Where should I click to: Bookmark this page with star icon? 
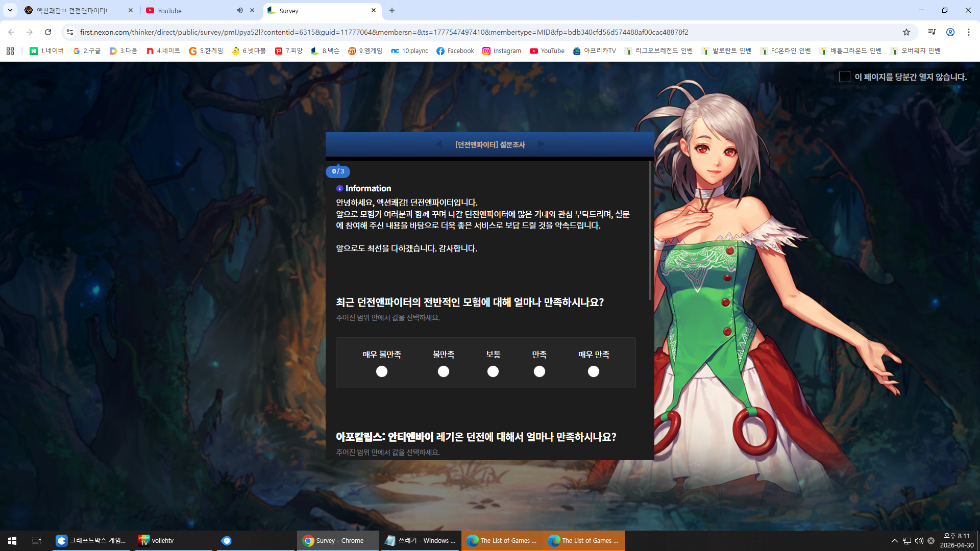[x=906, y=32]
